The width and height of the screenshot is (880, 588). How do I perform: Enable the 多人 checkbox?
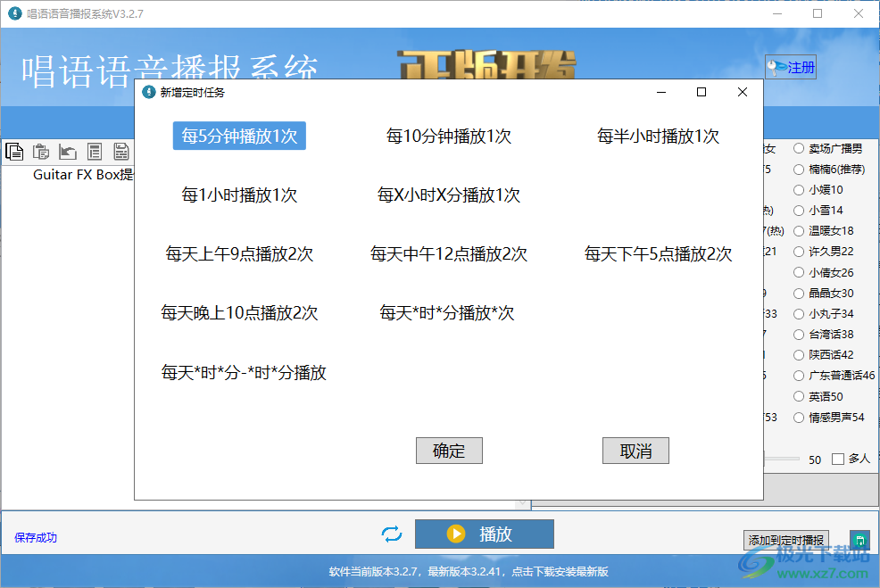click(836, 460)
